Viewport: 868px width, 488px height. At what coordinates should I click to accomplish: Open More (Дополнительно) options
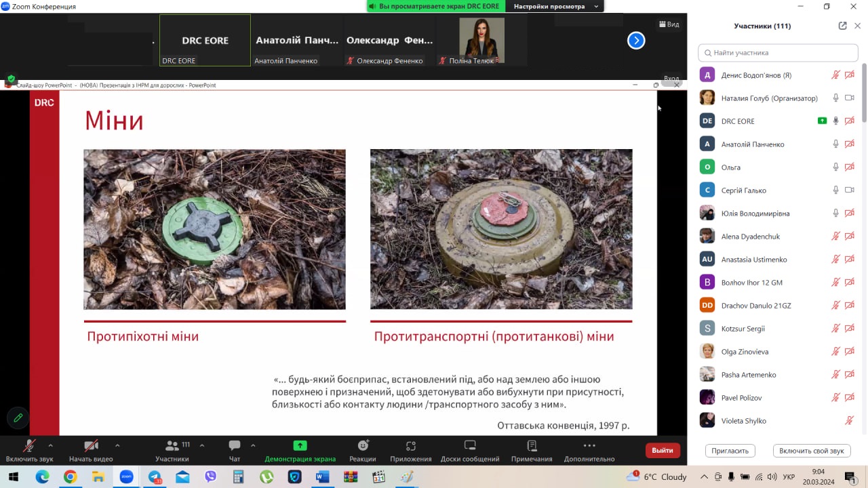[589, 446]
